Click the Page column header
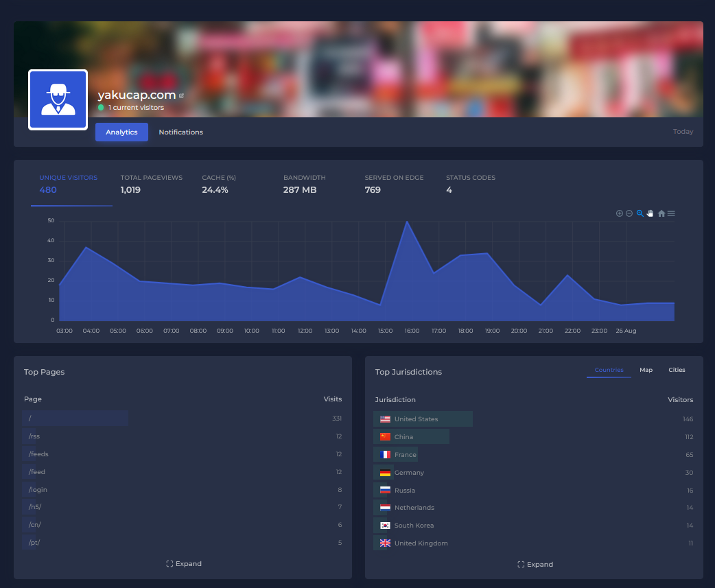The image size is (715, 588). pyautogui.click(x=33, y=399)
